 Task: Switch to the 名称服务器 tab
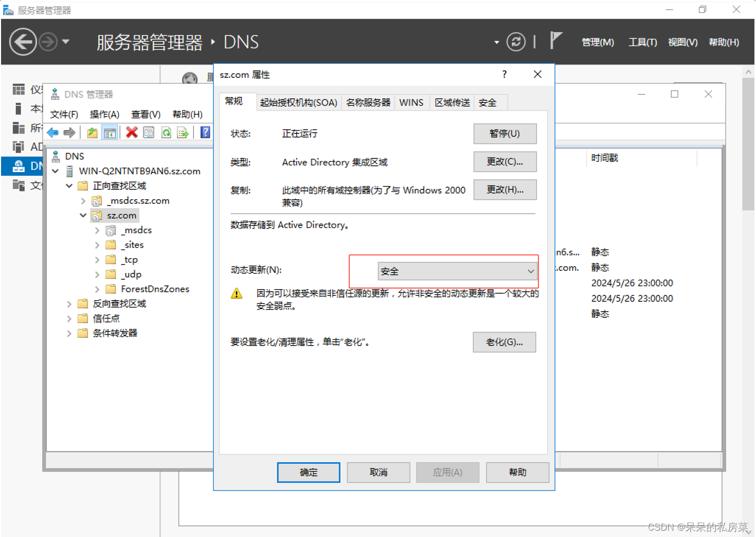(x=368, y=102)
